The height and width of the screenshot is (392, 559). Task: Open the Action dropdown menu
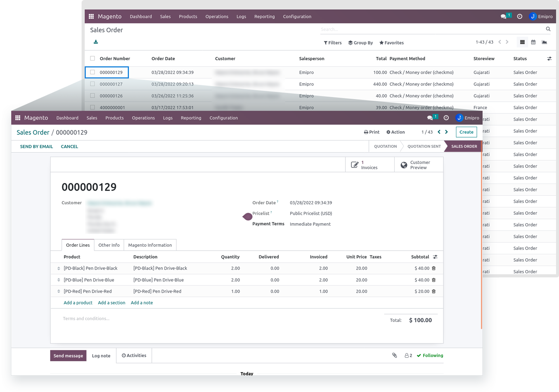pyautogui.click(x=395, y=132)
